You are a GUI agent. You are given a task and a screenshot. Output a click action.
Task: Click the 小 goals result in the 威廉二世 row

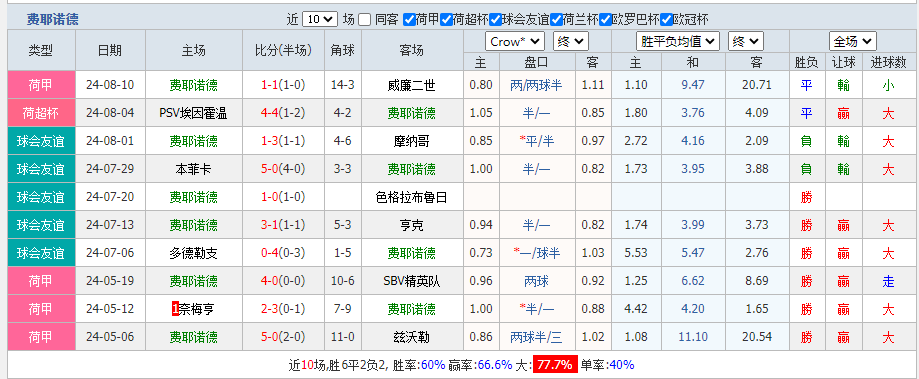pyautogui.click(x=888, y=86)
